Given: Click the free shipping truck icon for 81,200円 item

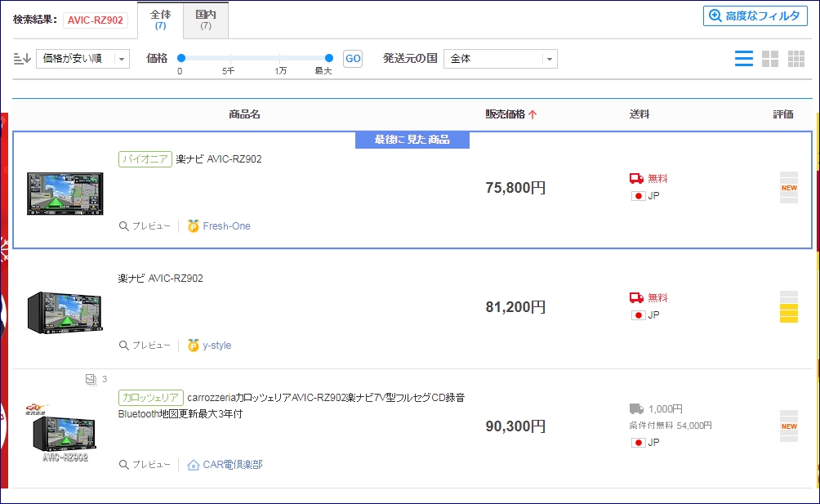Looking at the screenshot, I should point(636,297).
